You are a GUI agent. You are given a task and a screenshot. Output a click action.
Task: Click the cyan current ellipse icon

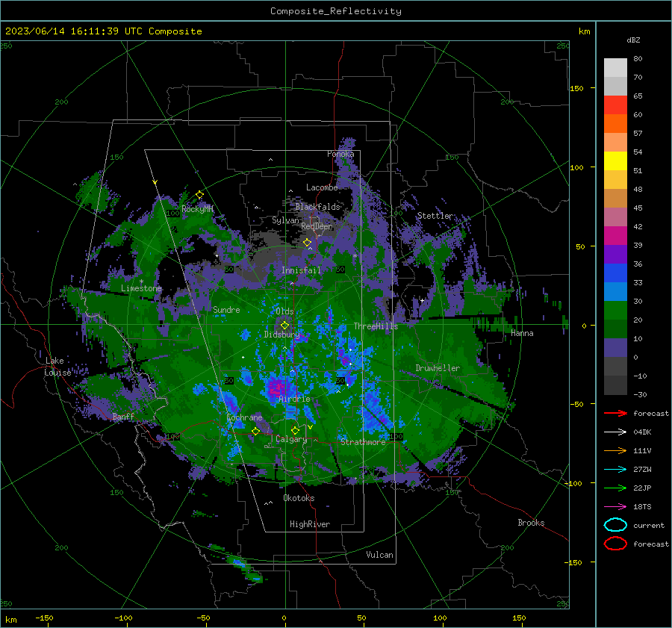(615, 525)
